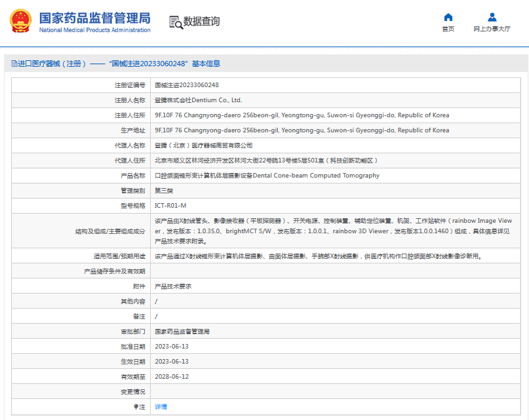Select 登腾（北京）医疗器械商贸有限公司 cell
Image resolution: width=529 pixels, height=420 pixels.
[203, 145]
